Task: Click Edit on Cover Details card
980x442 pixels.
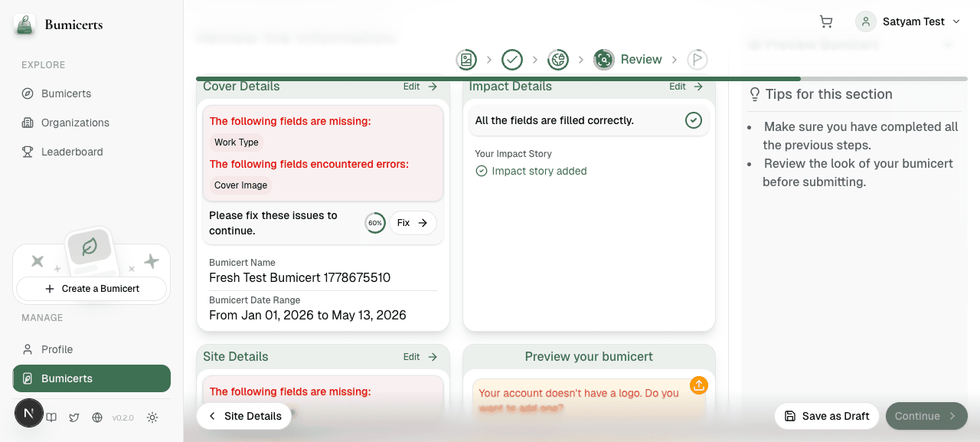Action: (420, 87)
